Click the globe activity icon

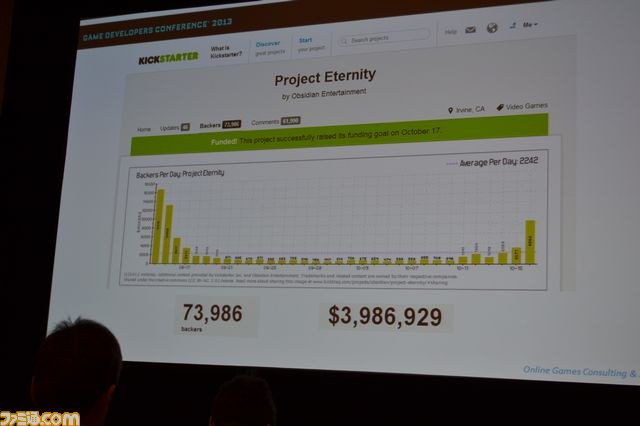pos(492,28)
